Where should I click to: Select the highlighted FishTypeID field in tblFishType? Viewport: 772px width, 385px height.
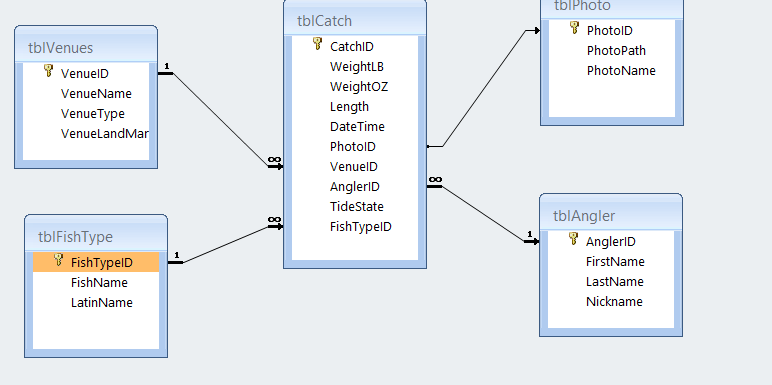coord(96,262)
